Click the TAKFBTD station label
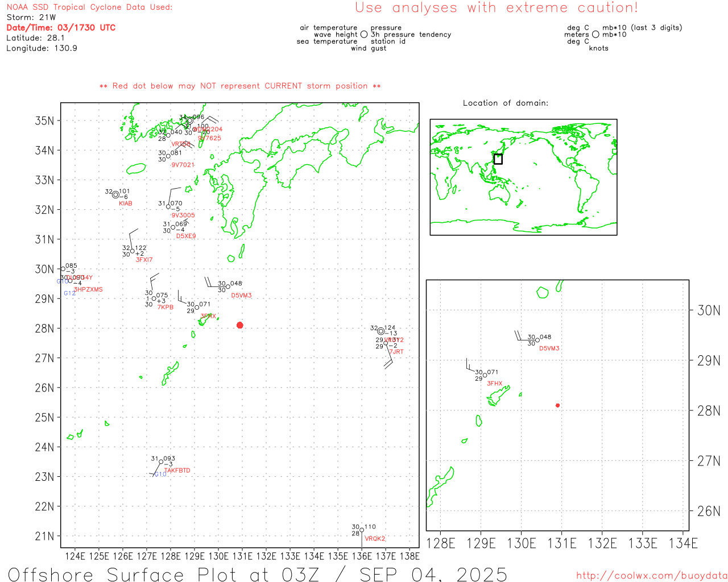 pyautogui.click(x=177, y=471)
